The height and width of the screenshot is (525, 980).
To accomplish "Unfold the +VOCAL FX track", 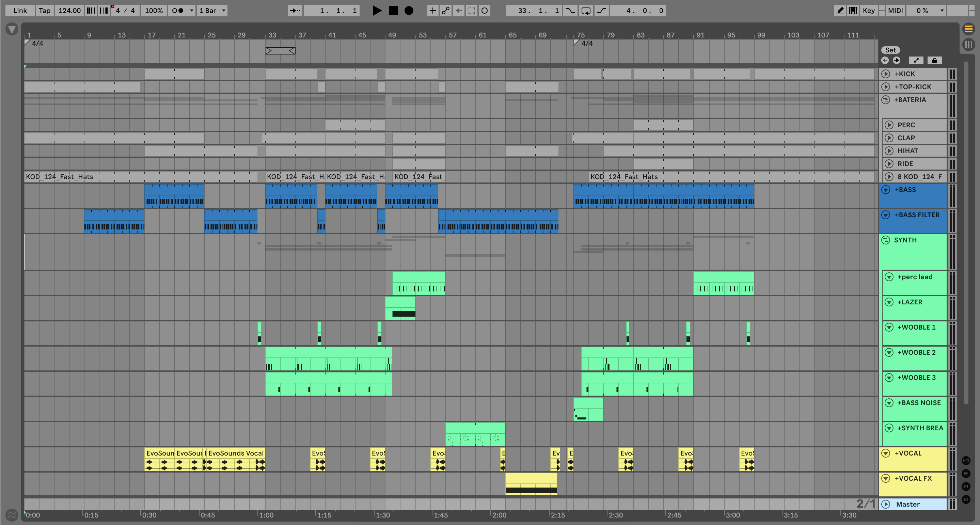I will [x=886, y=478].
